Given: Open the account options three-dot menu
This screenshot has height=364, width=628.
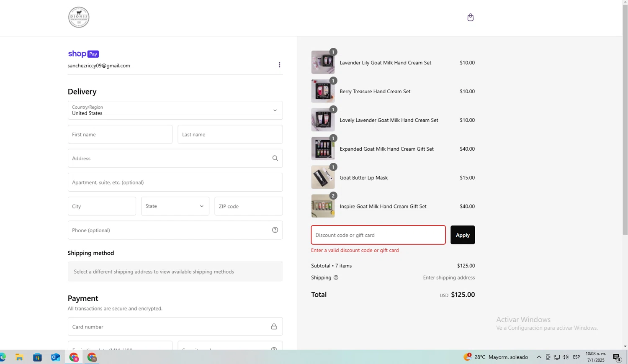Looking at the screenshot, I should tap(279, 65).
